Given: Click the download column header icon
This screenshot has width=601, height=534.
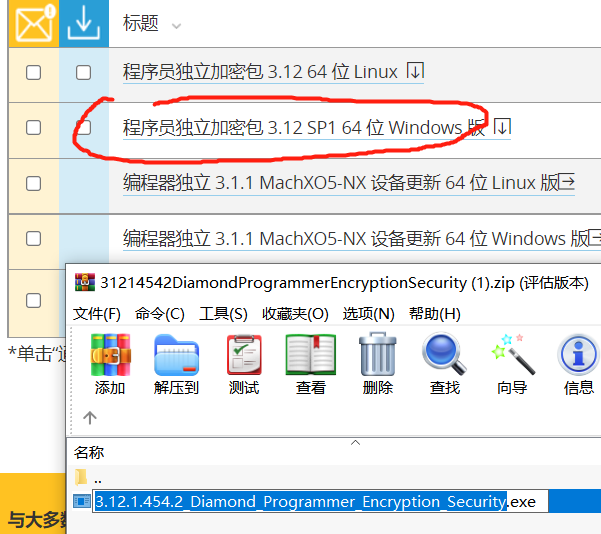Looking at the screenshot, I should [84, 24].
